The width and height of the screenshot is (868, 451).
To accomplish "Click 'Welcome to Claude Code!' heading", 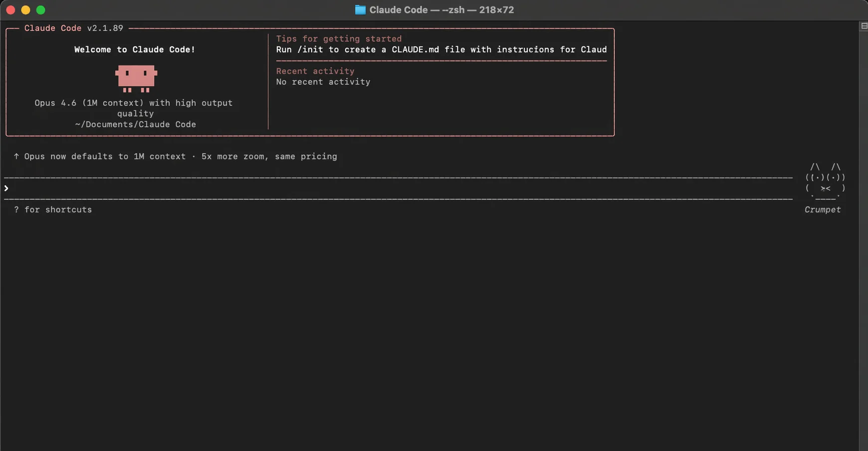I will 135,49.
